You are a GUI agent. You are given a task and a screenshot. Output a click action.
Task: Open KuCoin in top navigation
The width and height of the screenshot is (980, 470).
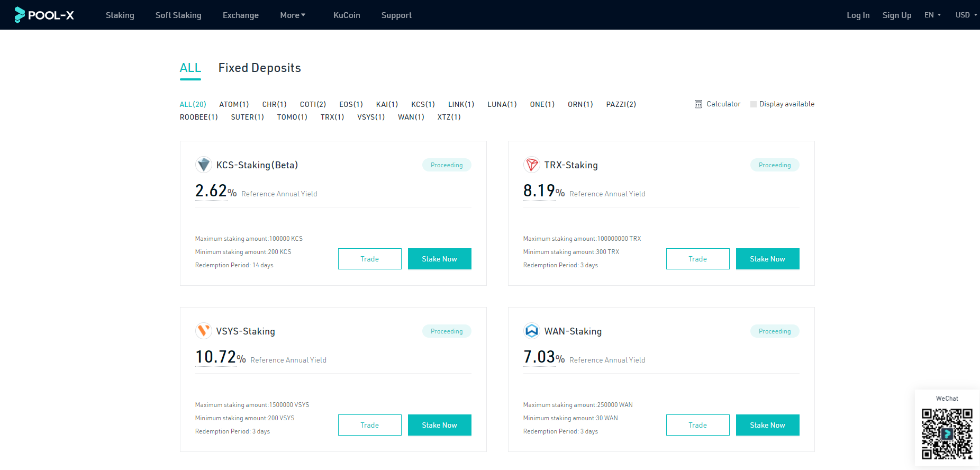coord(347,15)
